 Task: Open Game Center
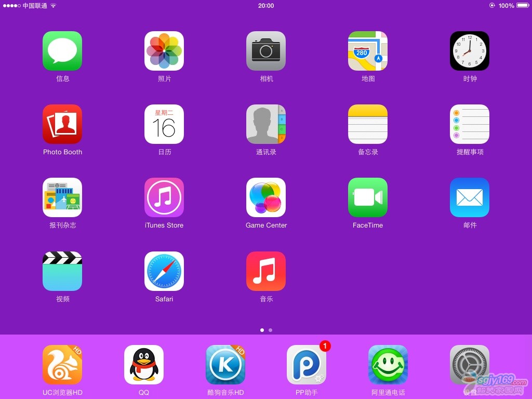click(x=266, y=197)
